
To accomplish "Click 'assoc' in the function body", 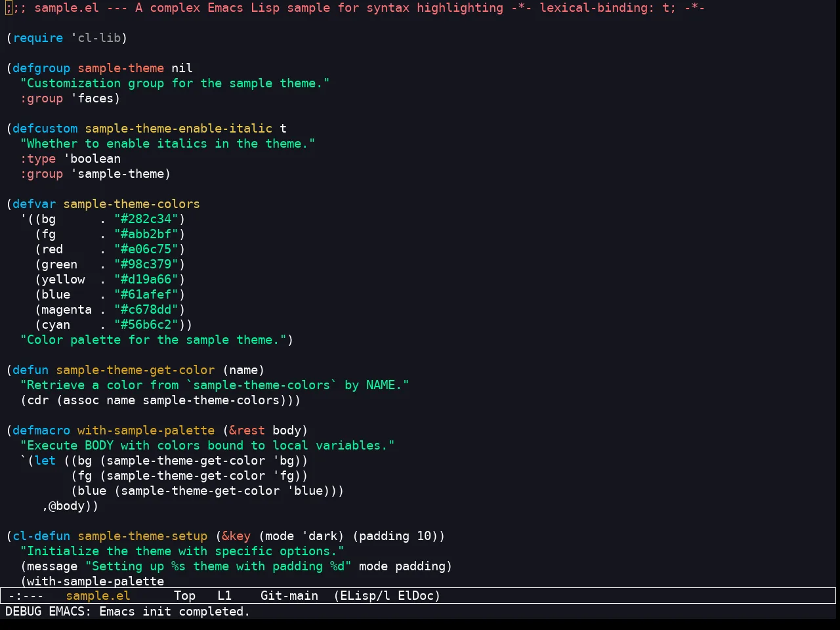I will (81, 400).
